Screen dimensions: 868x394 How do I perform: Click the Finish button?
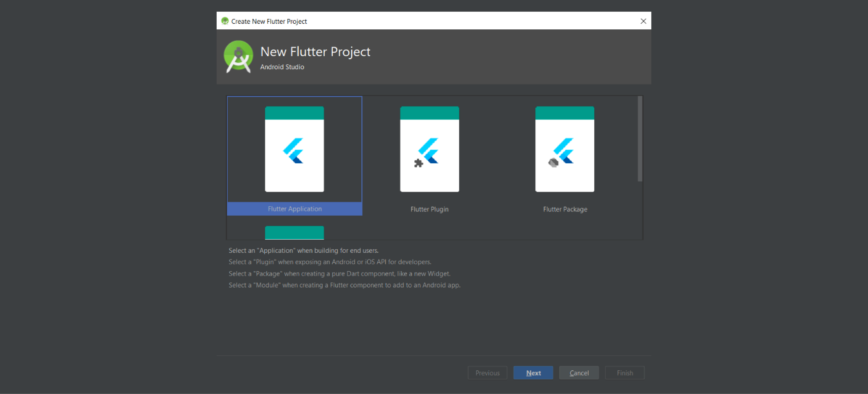click(x=624, y=373)
